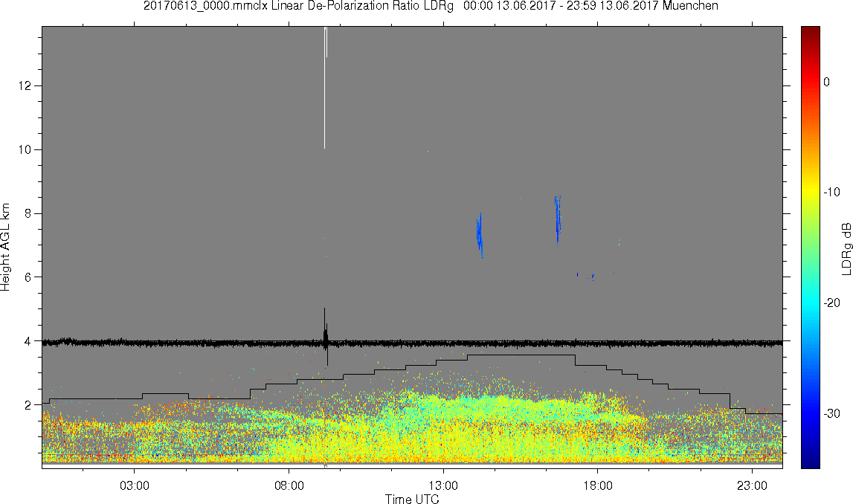The width and height of the screenshot is (853, 504).
Task: Click the black spike at 4 km near 09:00
Action: pos(325,337)
